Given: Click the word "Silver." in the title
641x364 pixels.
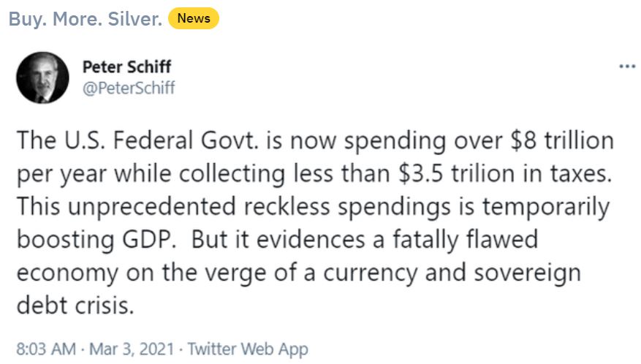Looking at the screenshot, I should [x=135, y=19].
